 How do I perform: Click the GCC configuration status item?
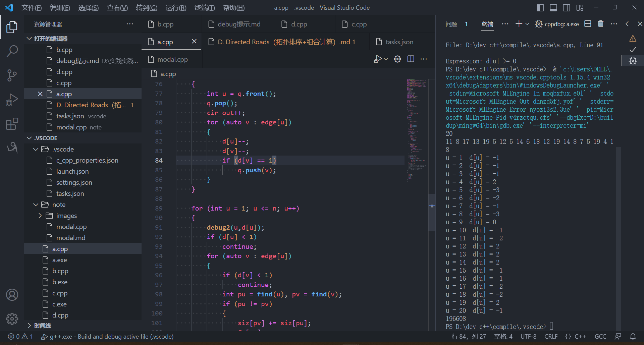tap(600, 336)
